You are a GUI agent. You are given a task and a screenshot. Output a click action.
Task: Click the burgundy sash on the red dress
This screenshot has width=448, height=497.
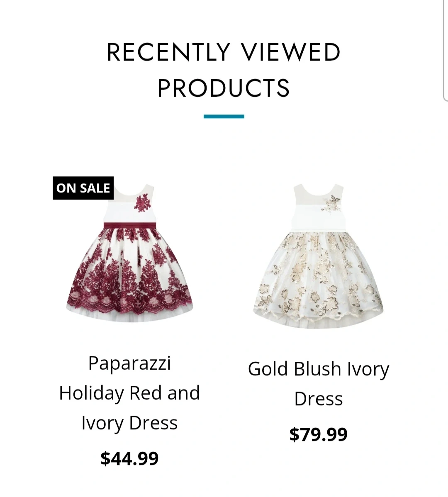pos(129,225)
